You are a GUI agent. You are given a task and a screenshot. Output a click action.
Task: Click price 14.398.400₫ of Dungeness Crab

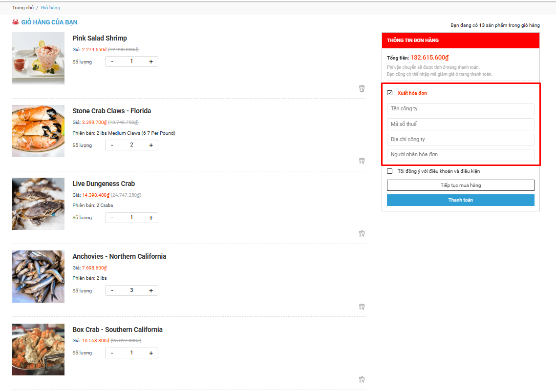[96, 195]
